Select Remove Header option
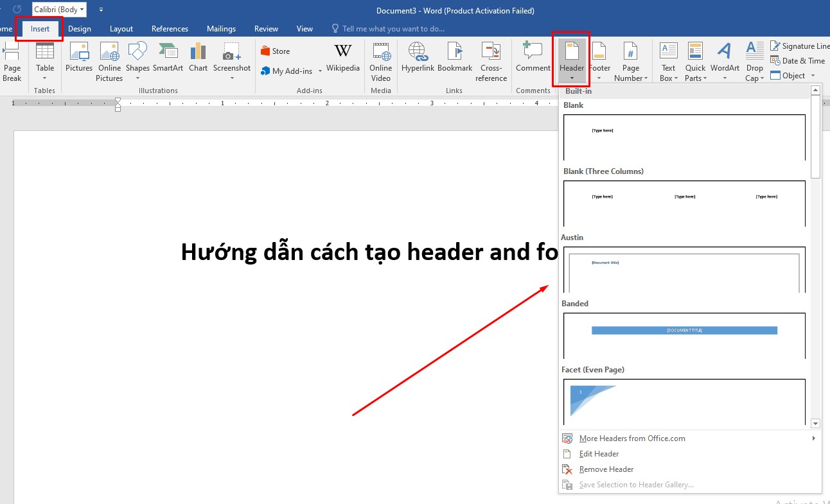 (x=690, y=469)
